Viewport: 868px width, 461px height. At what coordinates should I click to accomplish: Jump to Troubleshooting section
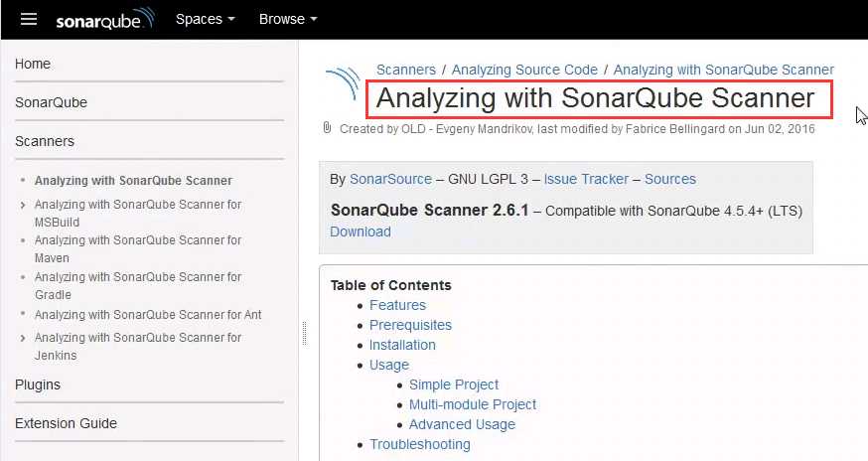(x=420, y=444)
